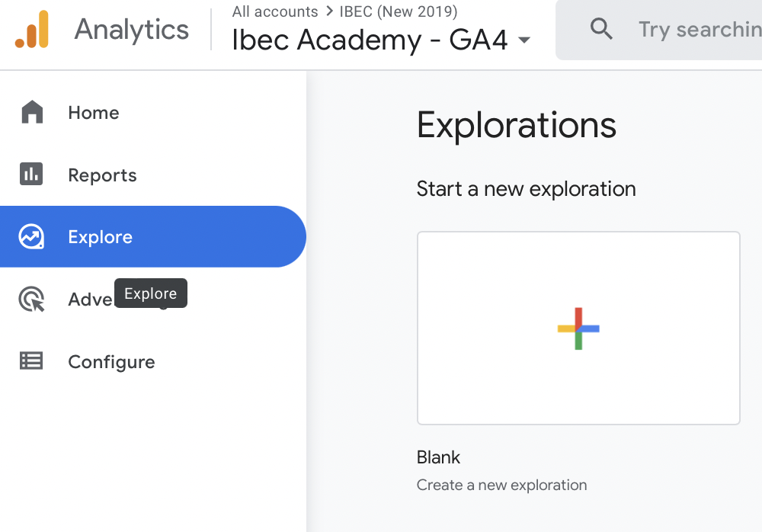Go to the Reports menu label

pos(102,175)
